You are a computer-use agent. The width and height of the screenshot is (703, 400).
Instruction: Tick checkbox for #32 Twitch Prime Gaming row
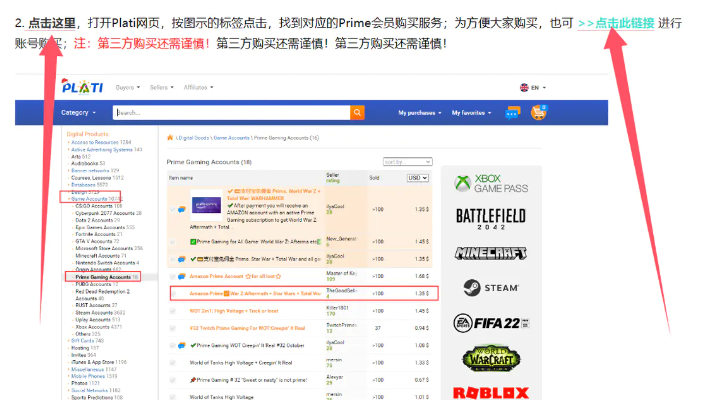pos(173,328)
